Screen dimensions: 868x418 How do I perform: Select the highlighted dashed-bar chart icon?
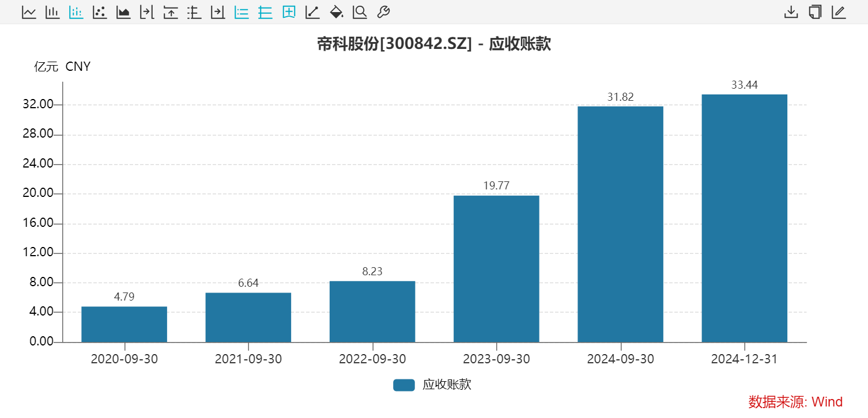point(76,12)
